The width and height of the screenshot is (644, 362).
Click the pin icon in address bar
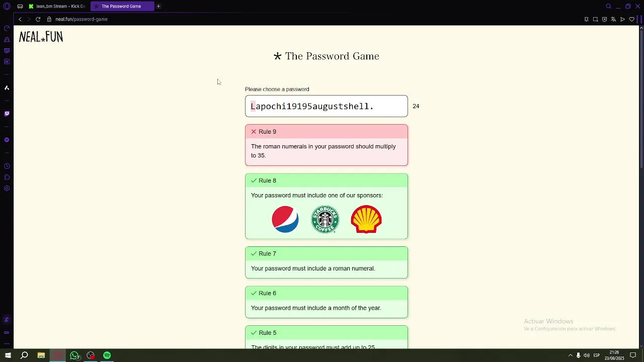click(x=586, y=19)
